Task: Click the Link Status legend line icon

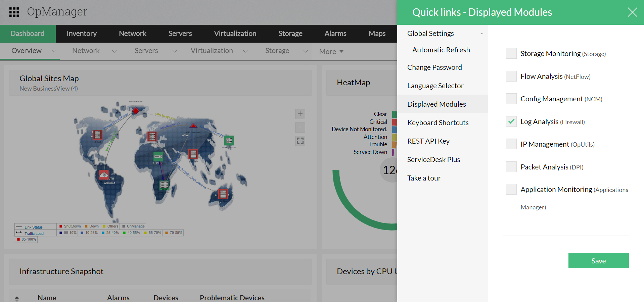Action: pyautogui.click(x=19, y=227)
